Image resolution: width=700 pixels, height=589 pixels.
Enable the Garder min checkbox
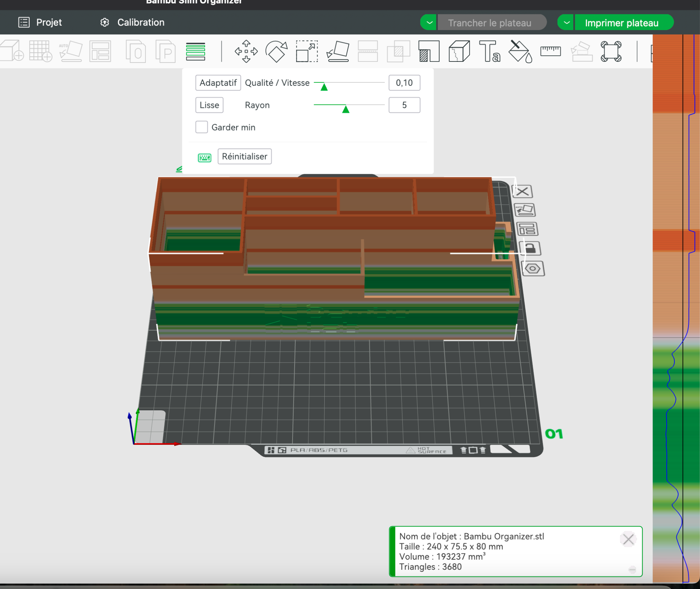coord(201,127)
